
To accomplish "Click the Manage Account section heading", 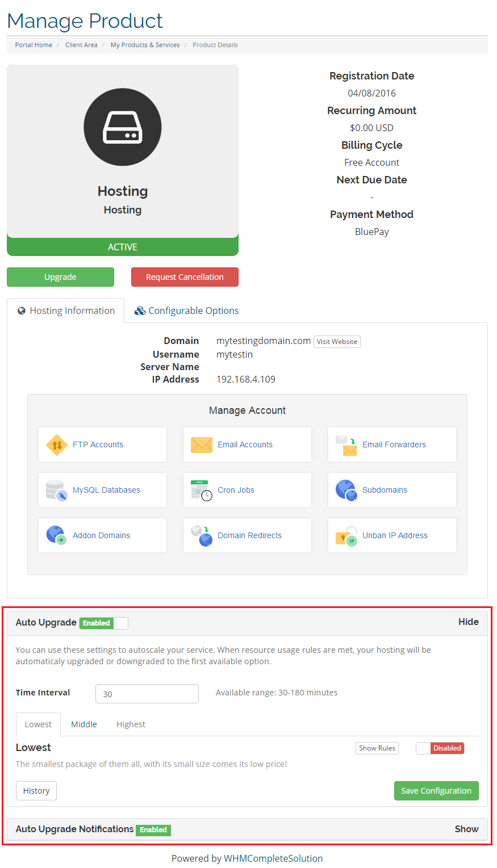I will tap(247, 410).
